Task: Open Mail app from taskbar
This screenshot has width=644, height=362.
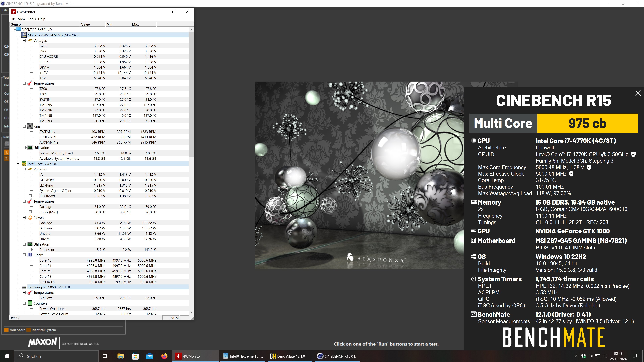Action: point(150,356)
